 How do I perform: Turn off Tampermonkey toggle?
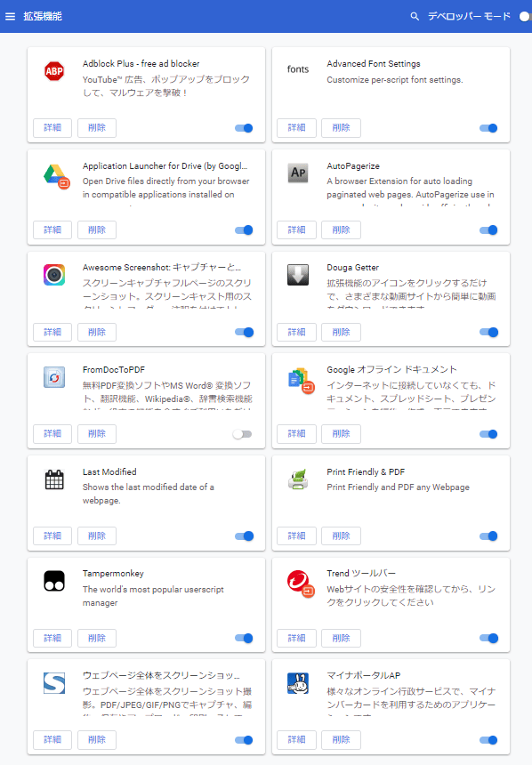coord(244,638)
